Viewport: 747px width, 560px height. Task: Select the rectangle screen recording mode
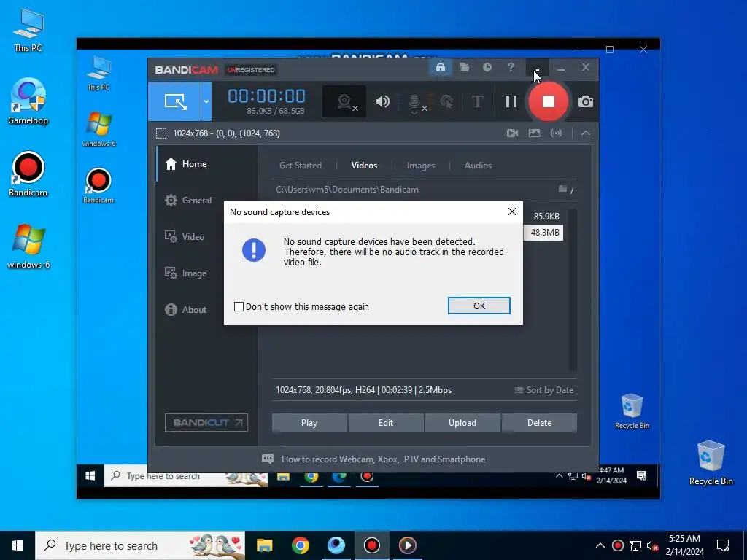[x=175, y=101]
